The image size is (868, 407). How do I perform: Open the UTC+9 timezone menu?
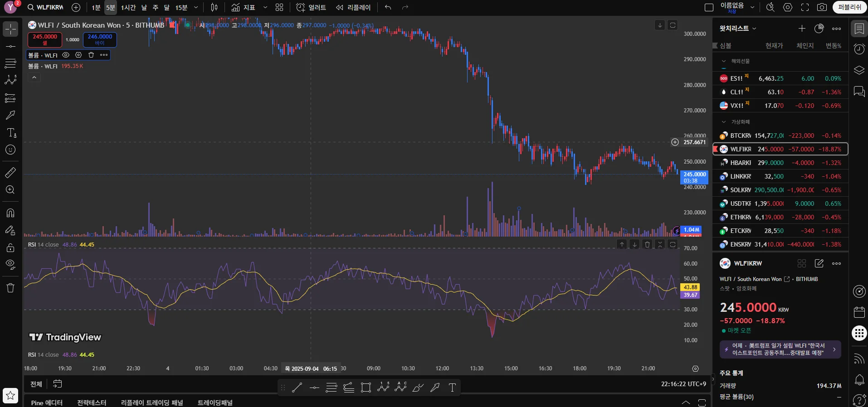point(683,384)
